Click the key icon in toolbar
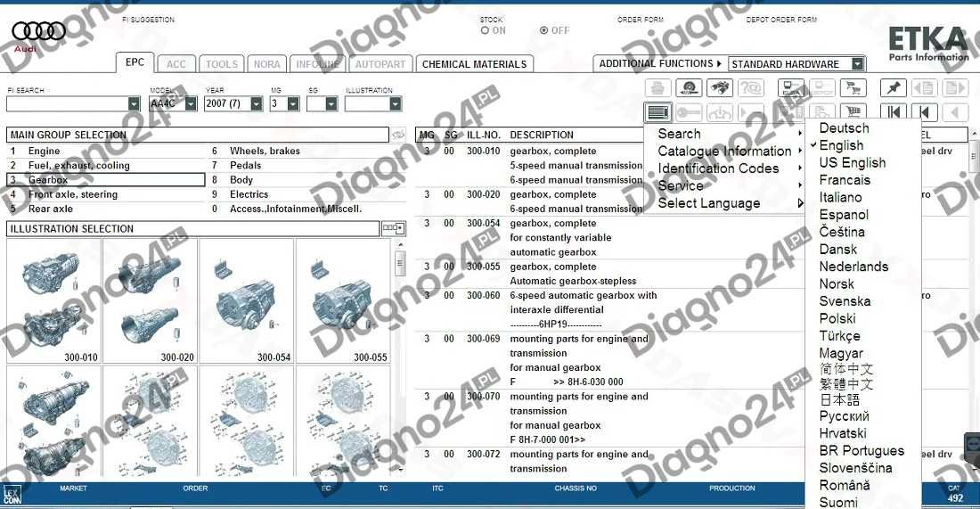 pyautogui.click(x=689, y=112)
